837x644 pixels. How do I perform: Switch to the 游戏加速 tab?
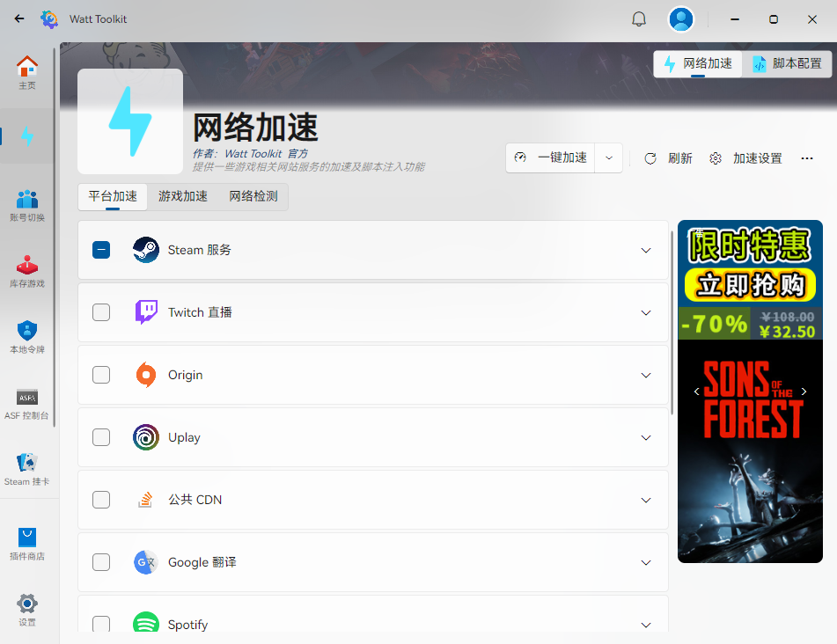[x=182, y=196]
